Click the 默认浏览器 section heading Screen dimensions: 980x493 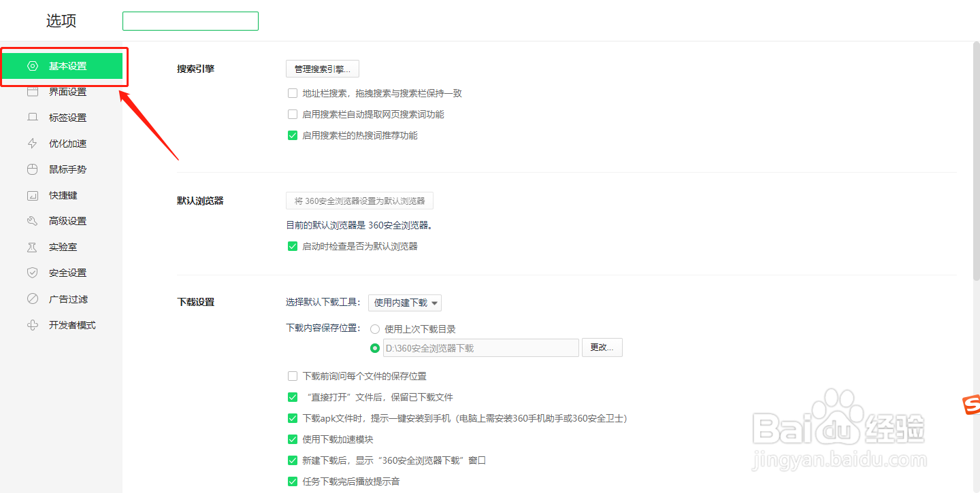pyautogui.click(x=201, y=201)
